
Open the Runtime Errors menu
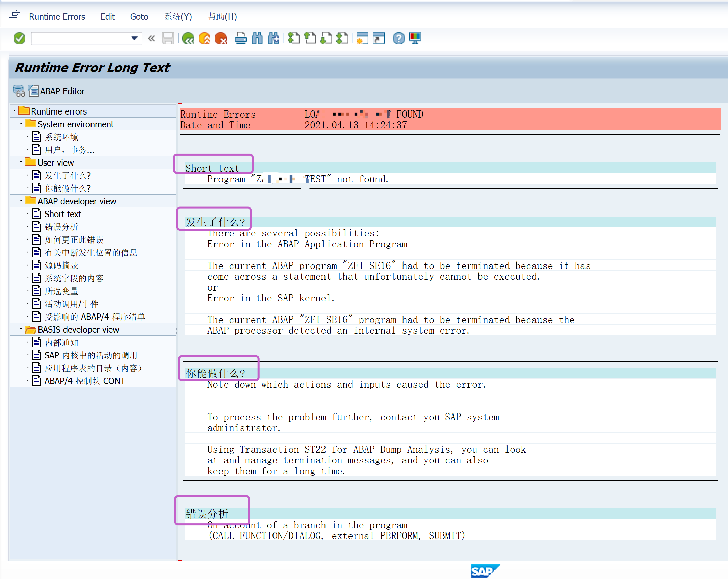[x=57, y=17]
